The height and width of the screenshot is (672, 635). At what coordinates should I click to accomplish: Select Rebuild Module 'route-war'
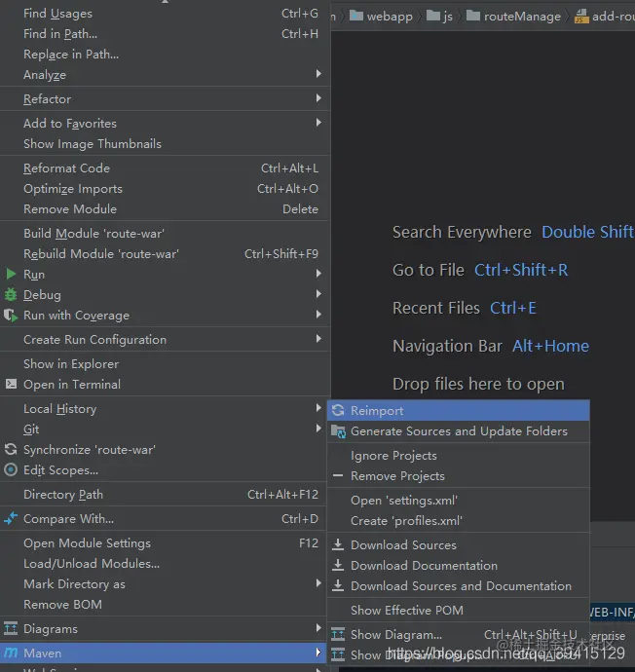pos(165,254)
